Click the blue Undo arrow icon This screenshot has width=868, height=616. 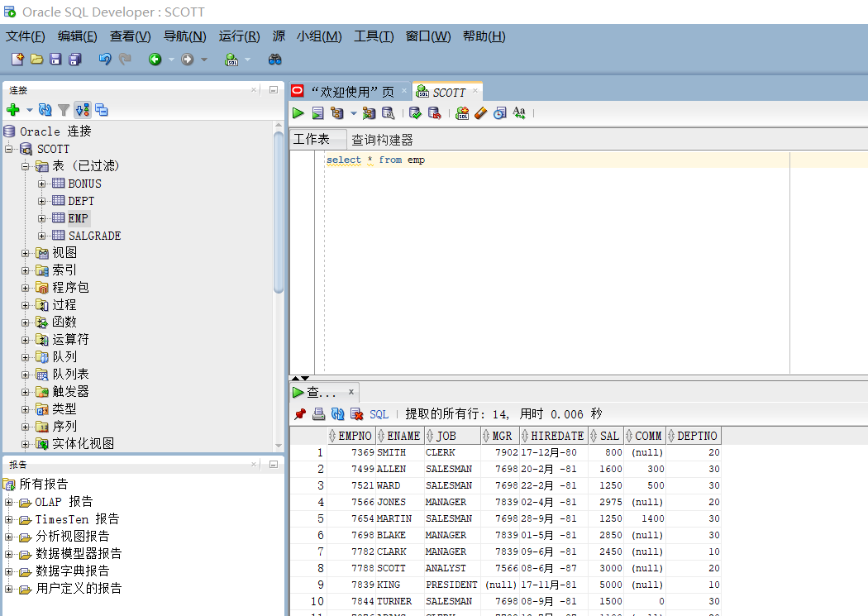tap(105, 59)
